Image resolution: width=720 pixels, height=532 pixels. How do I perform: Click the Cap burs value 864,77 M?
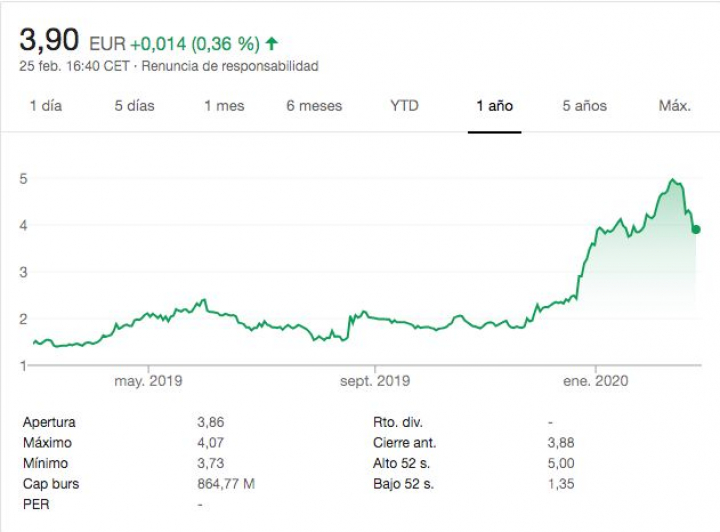[227, 484]
